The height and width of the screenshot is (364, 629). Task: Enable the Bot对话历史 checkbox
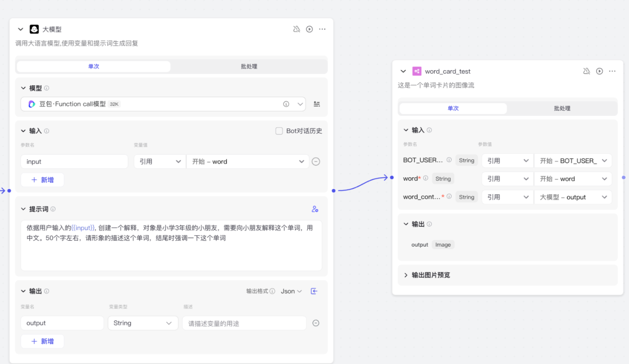point(279,131)
